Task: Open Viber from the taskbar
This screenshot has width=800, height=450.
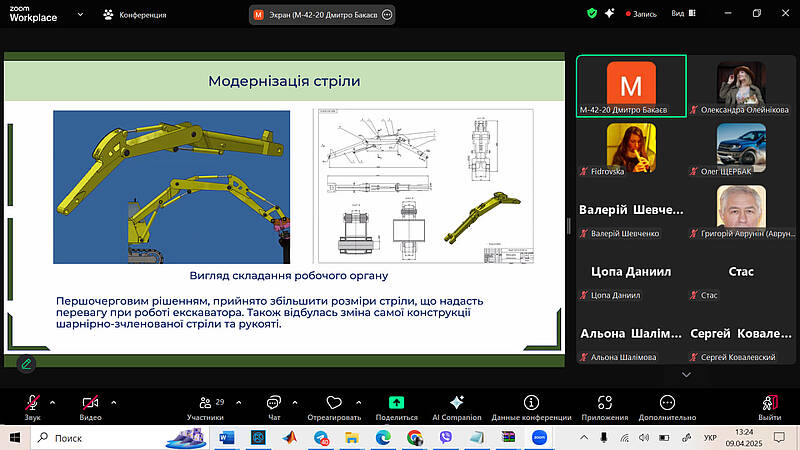Action: (445, 438)
